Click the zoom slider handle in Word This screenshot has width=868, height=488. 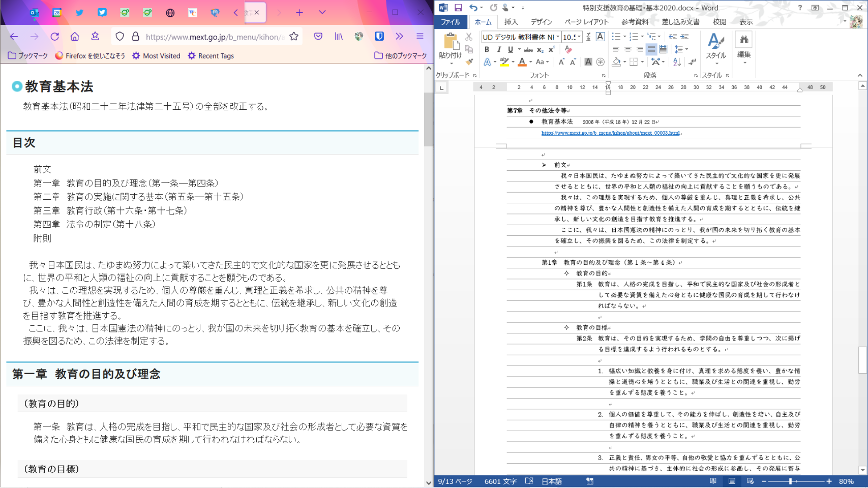(x=790, y=481)
